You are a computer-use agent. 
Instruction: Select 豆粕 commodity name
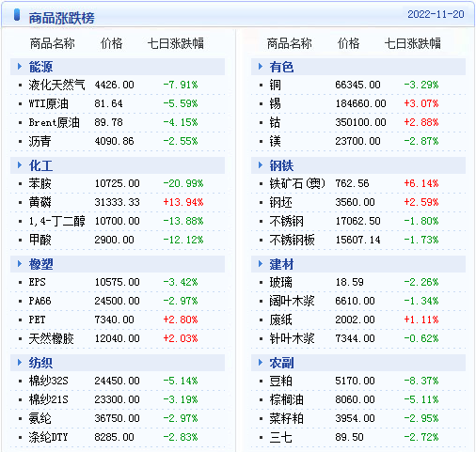(x=280, y=381)
